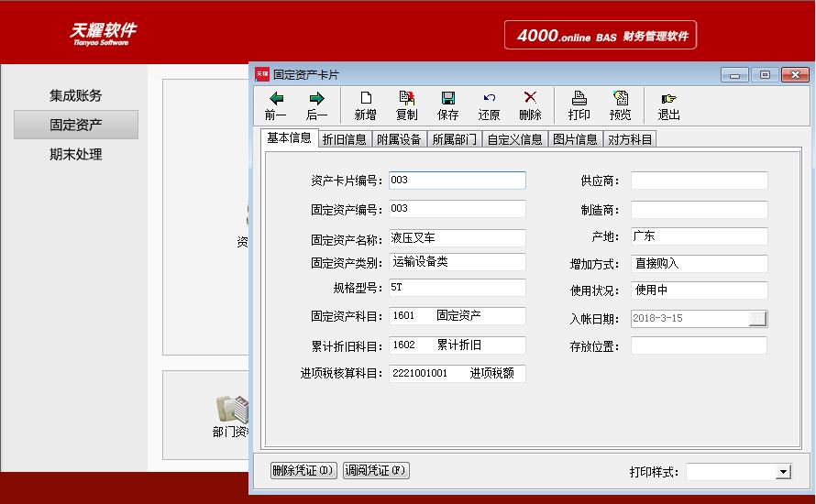Viewport: 816px width, 504px height.
Task: Go to the previous asset card (前一)
Action: tap(275, 105)
